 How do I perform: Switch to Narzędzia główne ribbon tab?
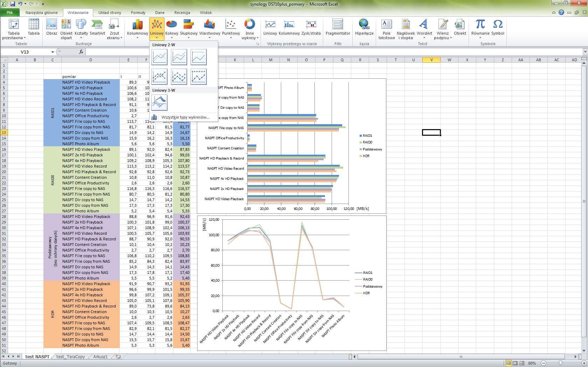pos(42,13)
